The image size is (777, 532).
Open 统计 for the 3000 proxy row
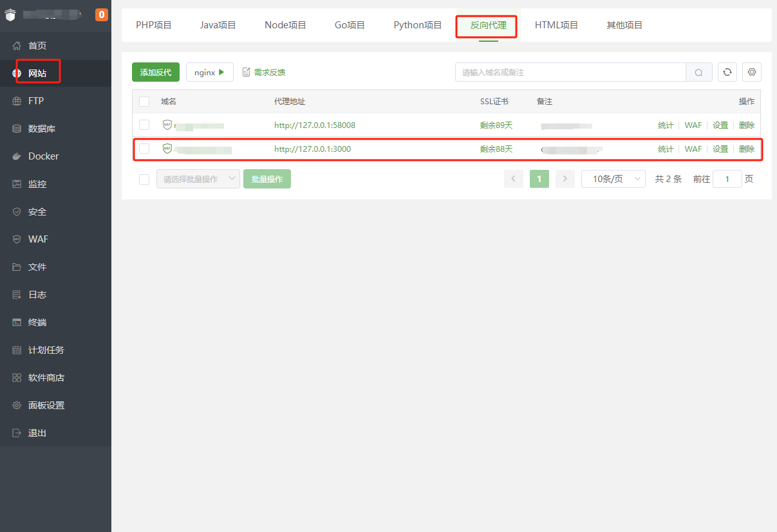point(666,149)
